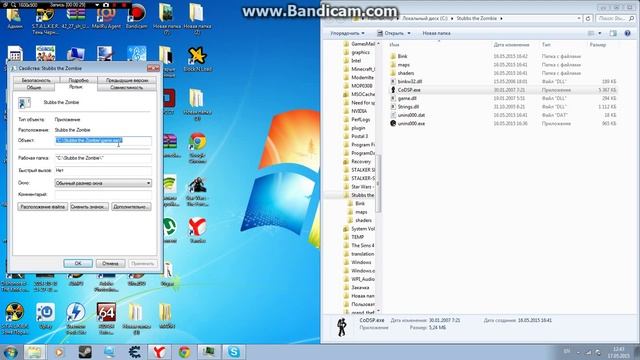Open Chrome from the taskbar

184,352
